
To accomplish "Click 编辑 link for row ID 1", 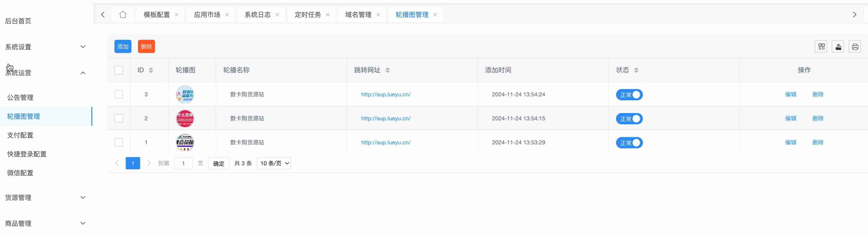I will 791,143.
